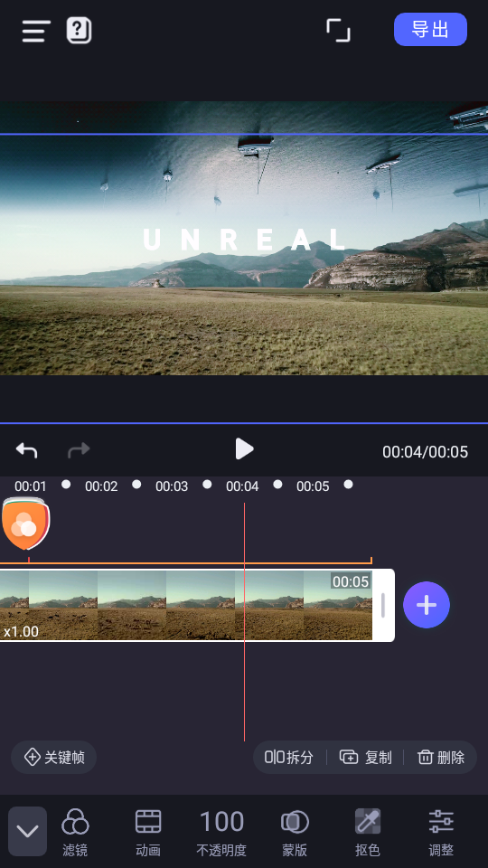Select the video clip thumbnail strip
The width and height of the screenshot is (488, 868).
click(x=186, y=605)
